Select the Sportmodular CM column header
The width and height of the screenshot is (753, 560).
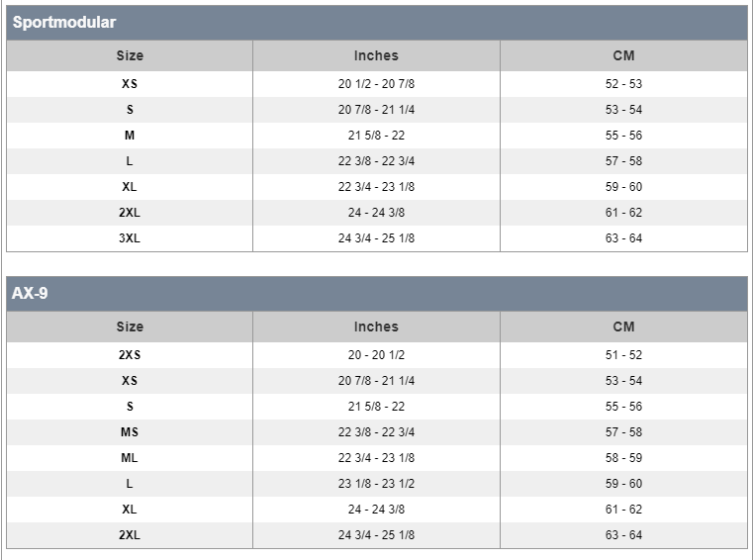click(623, 55)
